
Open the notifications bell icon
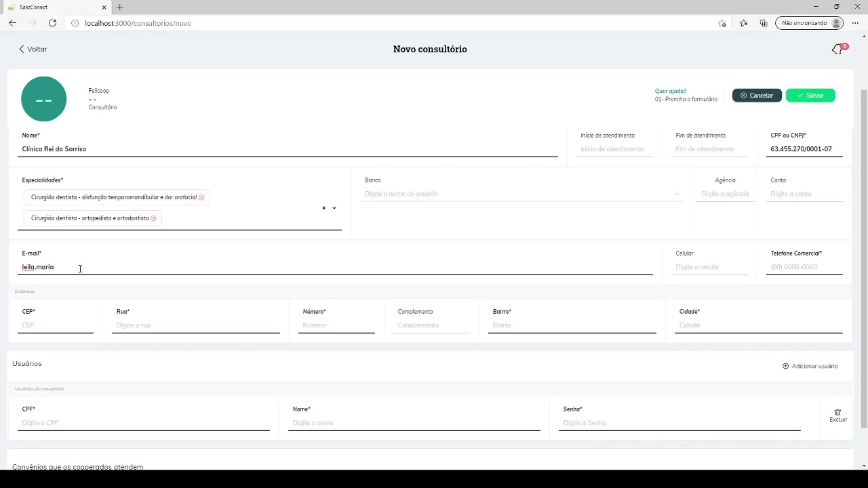tap(837, 49)
